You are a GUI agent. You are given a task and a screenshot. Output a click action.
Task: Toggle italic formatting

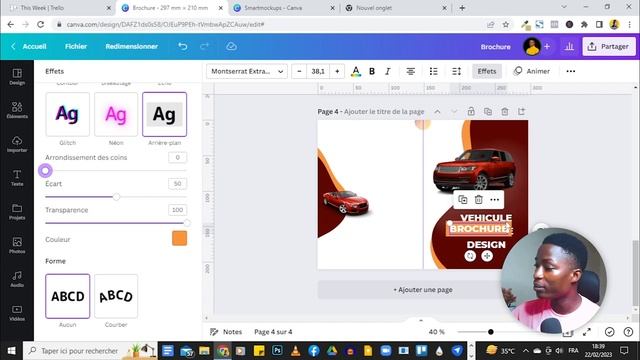coord(388,71)
